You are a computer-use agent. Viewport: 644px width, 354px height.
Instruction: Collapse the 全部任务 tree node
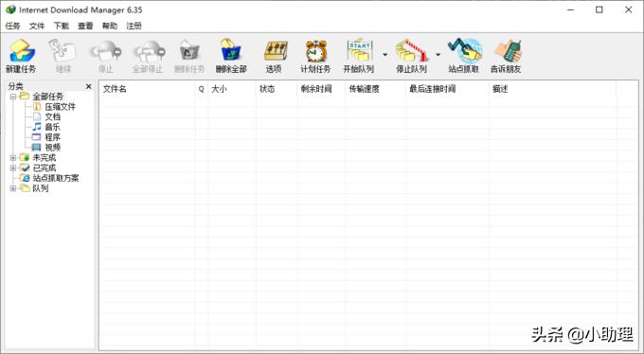pyautogui.click(x=13, y=97)
